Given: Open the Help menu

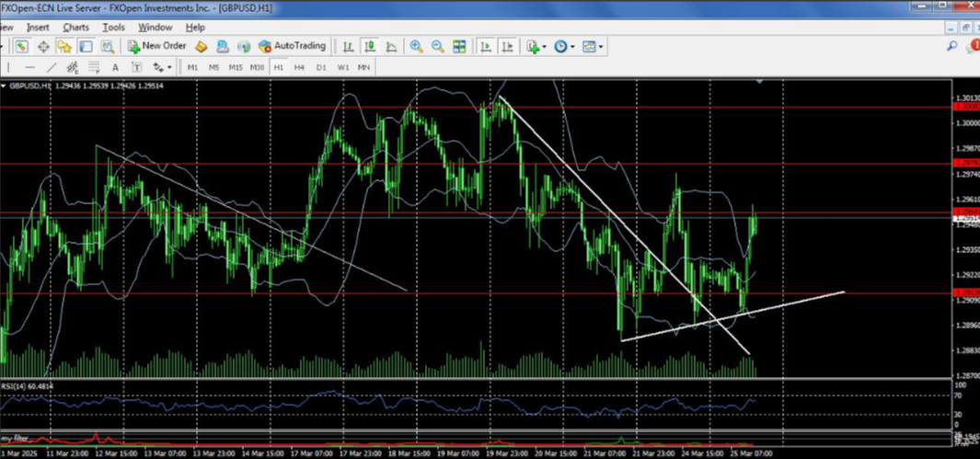Looking at the screenshot, I should click(x=195, y=28).
